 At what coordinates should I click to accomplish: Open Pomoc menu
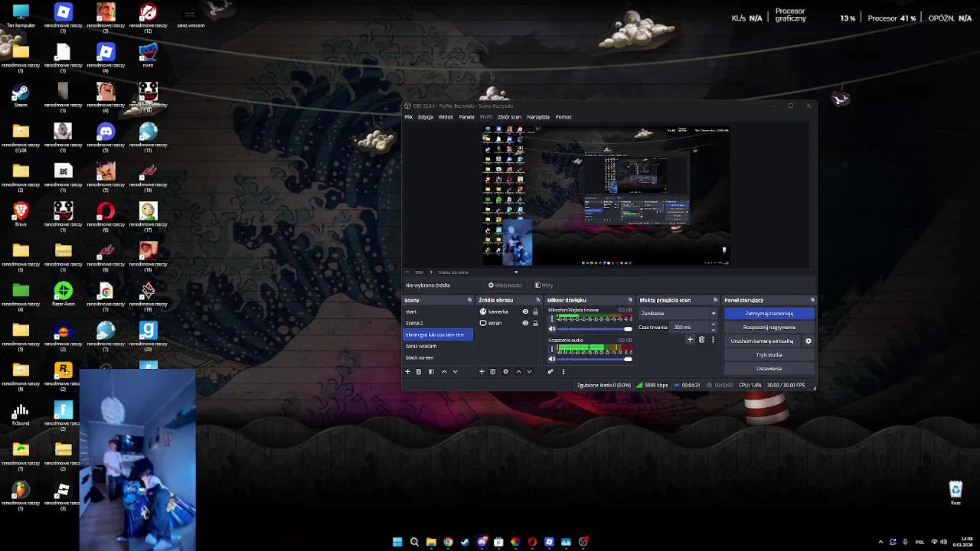pyautogui.click(x=563, y=117)
